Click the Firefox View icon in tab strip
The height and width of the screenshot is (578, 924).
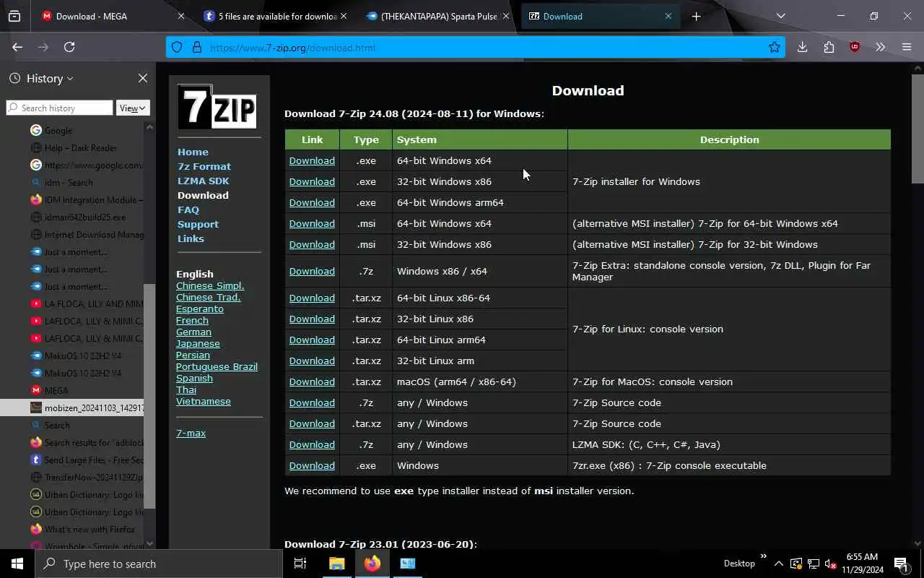click(14, 16)
